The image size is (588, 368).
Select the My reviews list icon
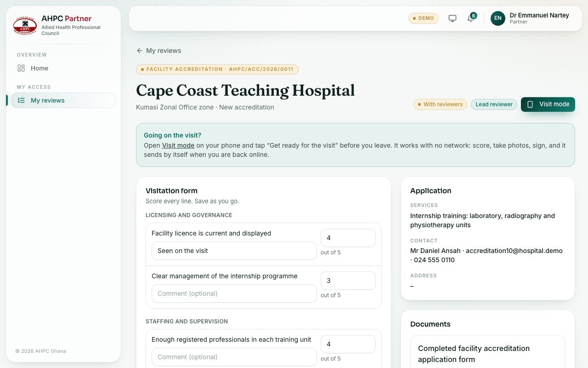click(x=21, y=100)
